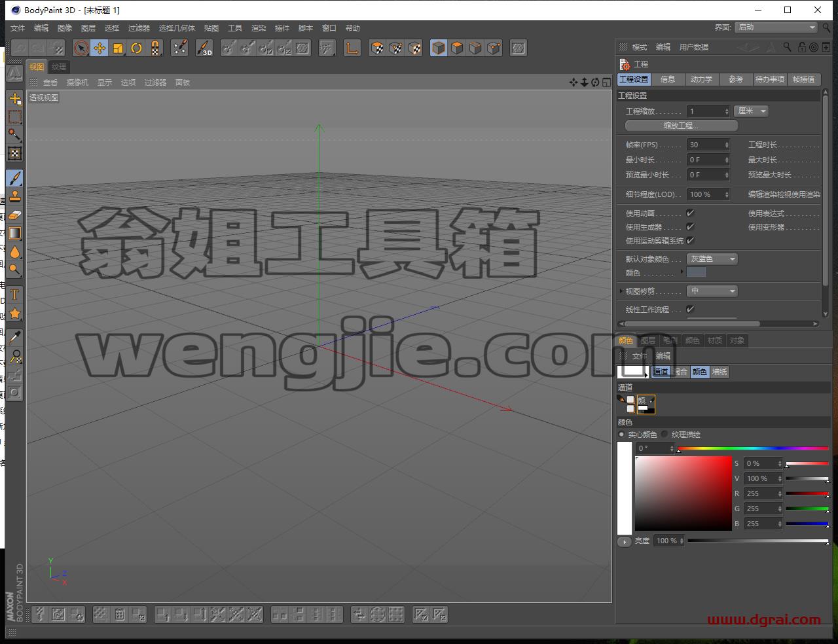Select the Gradient fill tool
This screenshot has height=644, width=838.
[14, 233]
